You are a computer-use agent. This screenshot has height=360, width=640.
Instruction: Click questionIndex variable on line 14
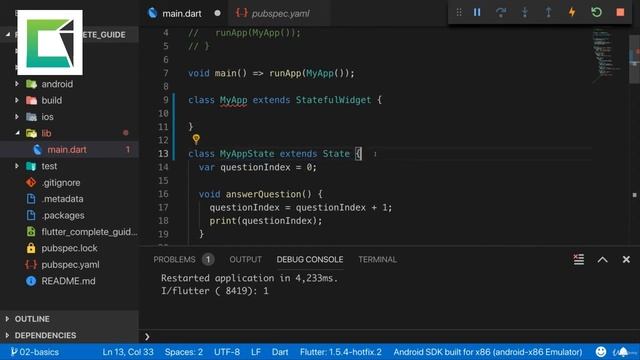(255, 167)
